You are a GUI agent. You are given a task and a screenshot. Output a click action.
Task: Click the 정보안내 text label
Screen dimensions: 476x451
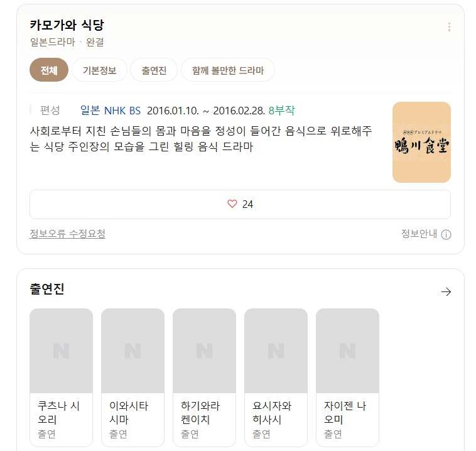(419, 234)
